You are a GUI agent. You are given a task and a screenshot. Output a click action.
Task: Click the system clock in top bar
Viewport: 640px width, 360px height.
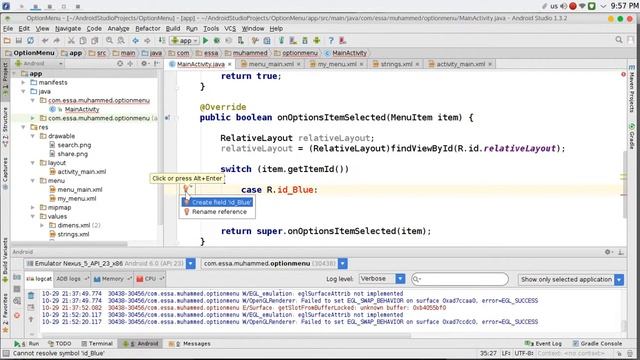click(625, 6)
